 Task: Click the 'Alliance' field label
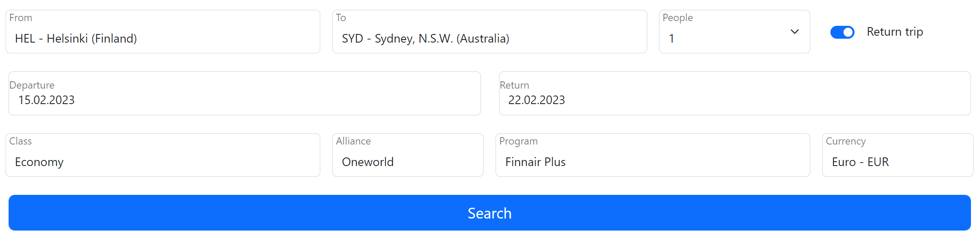pyautogui.click(x=353, y=141)
